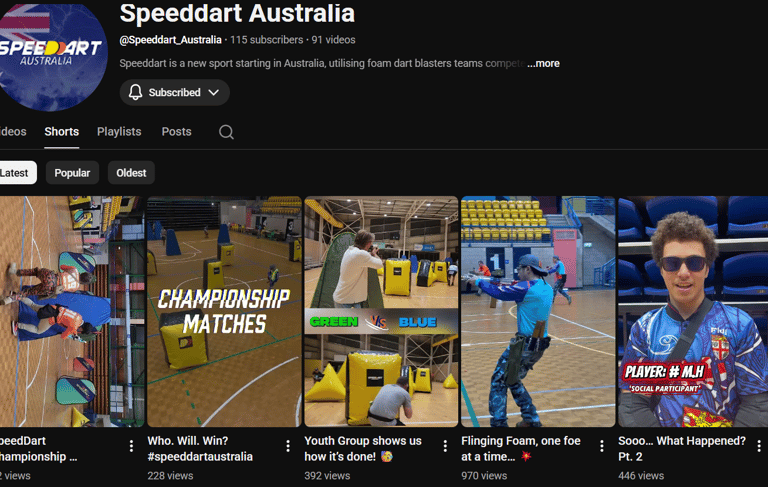Click the 115 subscribers text
Viewport: 768px width, 487px height.
(x=266, y=40)
